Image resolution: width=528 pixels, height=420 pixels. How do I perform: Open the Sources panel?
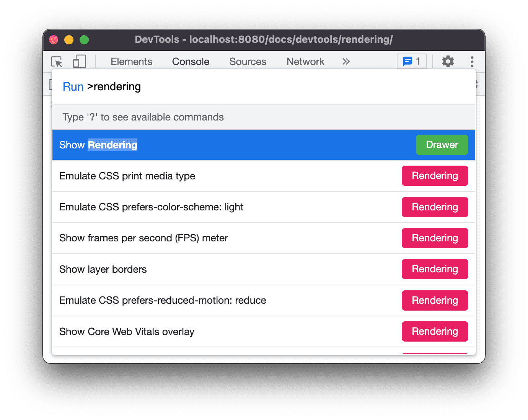(x=247, y=61)
